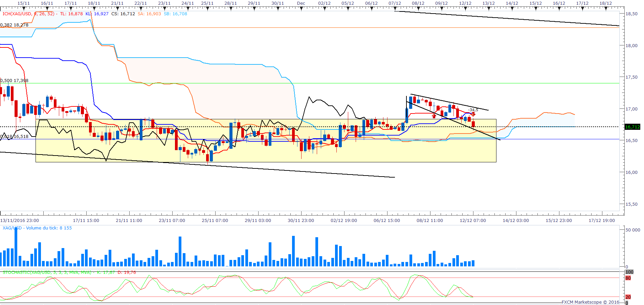Click the 50 000 volume scale label

coord(632,230)
